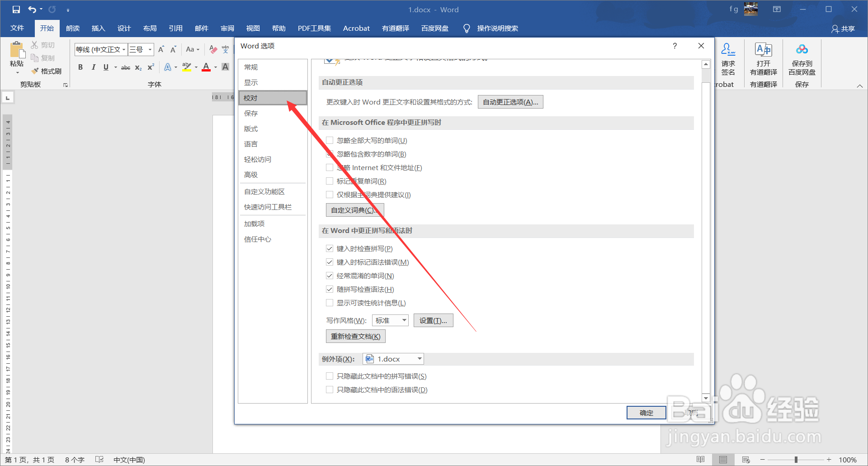Image resolution: width=868 pixels, height=466 pixels.
Task: Click the Undo arrow icon
Action: pos(32,10)
